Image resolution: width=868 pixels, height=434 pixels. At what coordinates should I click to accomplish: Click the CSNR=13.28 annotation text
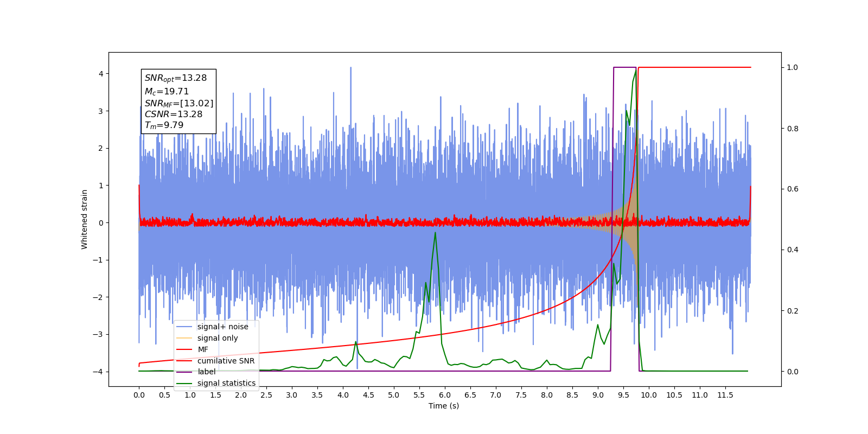pyautogui.click(x=174, y=114)
